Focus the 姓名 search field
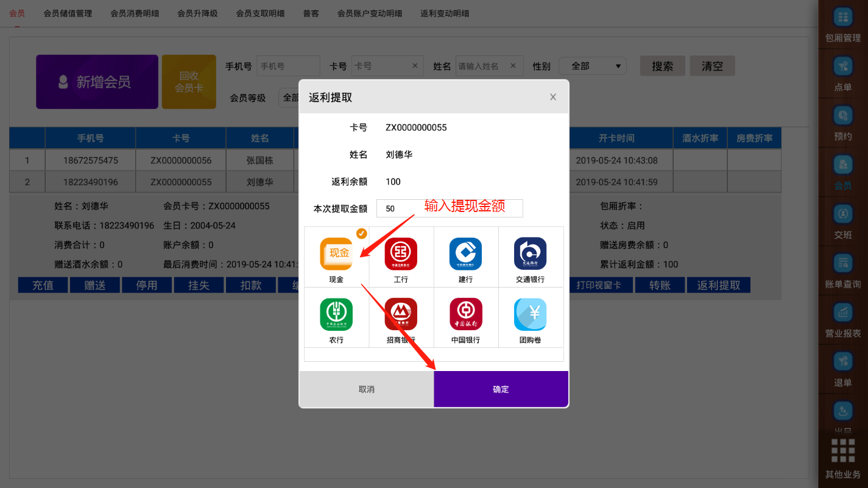This screenshot has width=868, height=488. [489, 66]
